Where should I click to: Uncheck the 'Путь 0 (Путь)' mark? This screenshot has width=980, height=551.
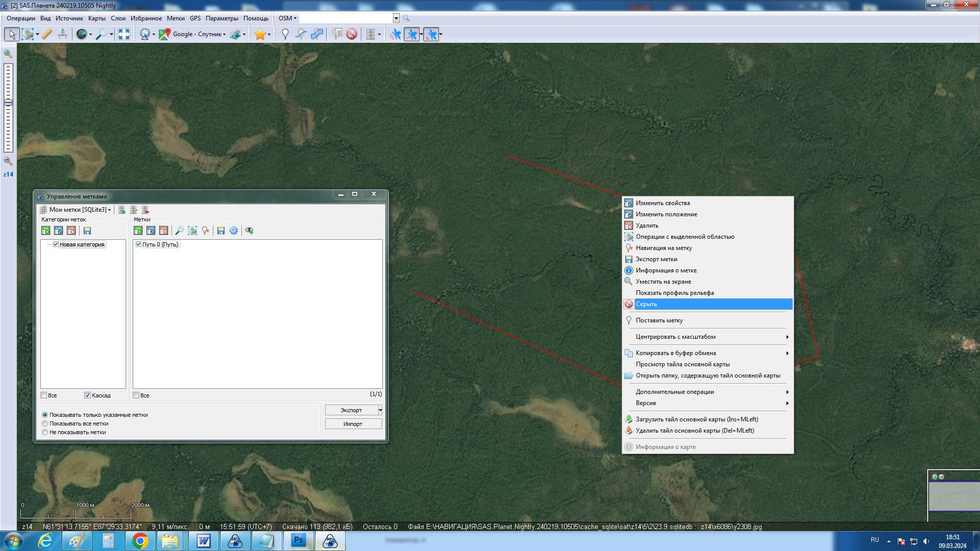pos(138,244)
